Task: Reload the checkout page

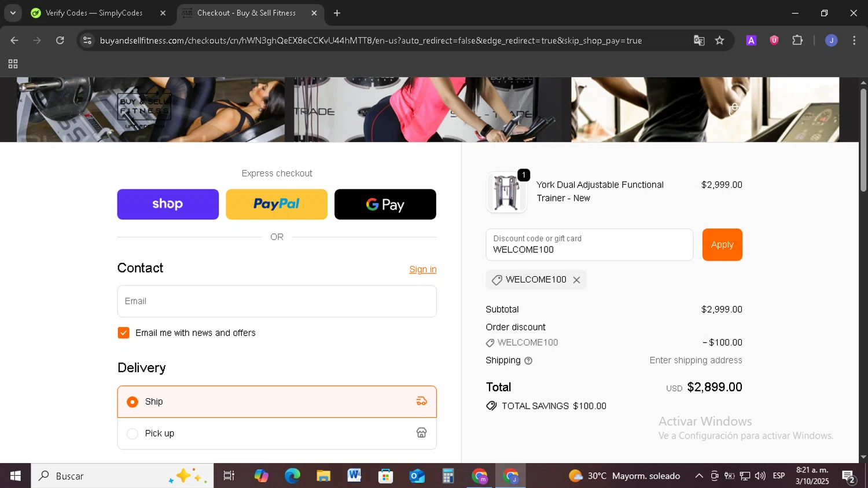Action: click(60, 41)
